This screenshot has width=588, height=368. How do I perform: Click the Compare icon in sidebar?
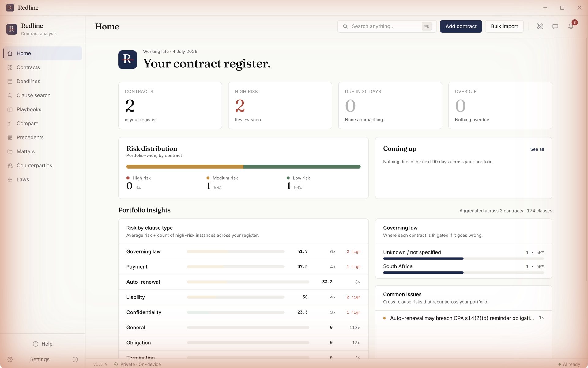pyautogui.click(x=10, y=124)
